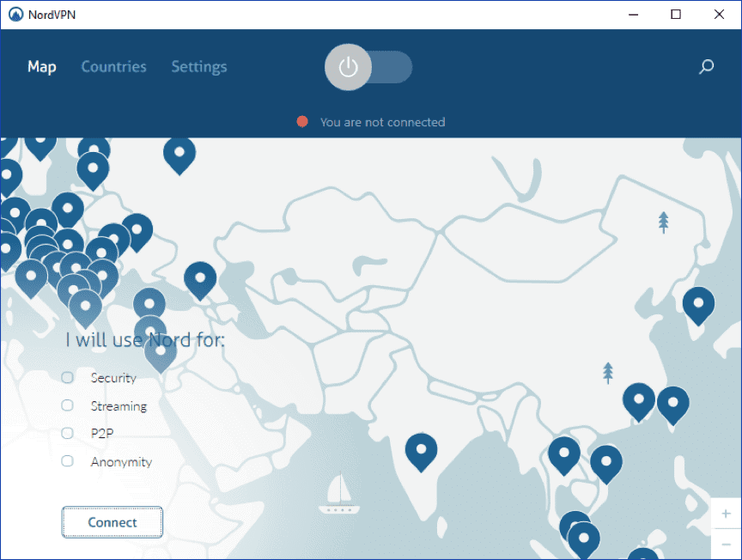The width and height of the screenshot is (742, 560).
Task: Zoom in the map with plus button
Action: coord(726,514)
